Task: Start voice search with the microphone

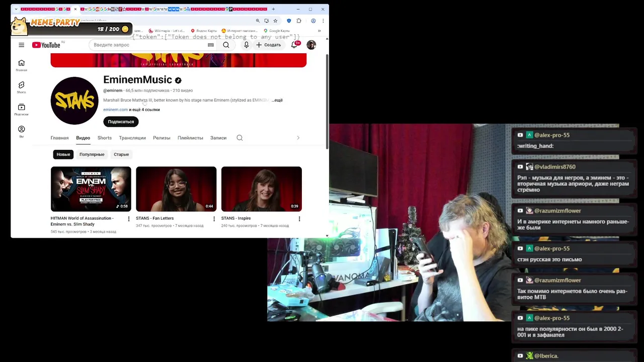Action: pyautogui.click(x=246, y=45)
